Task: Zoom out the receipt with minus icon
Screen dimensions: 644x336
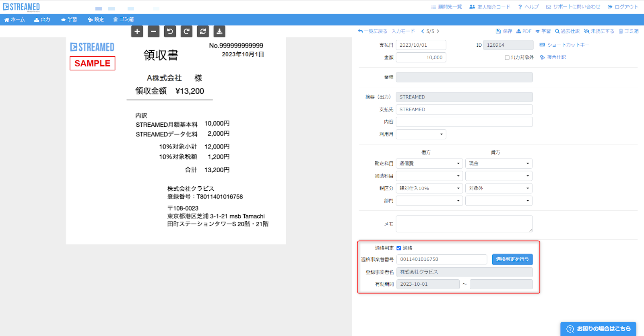Action: click(x=153, y=31)
